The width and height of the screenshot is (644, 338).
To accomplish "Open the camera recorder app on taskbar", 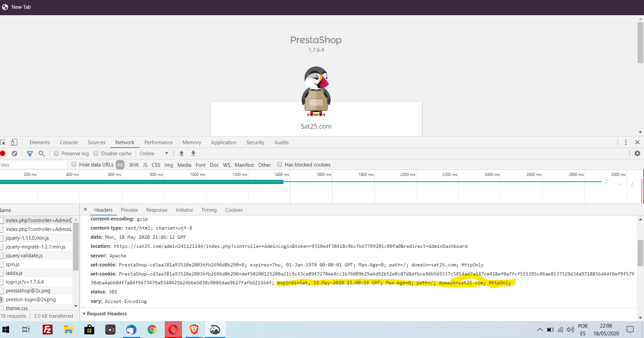I will tap(110, 330).
